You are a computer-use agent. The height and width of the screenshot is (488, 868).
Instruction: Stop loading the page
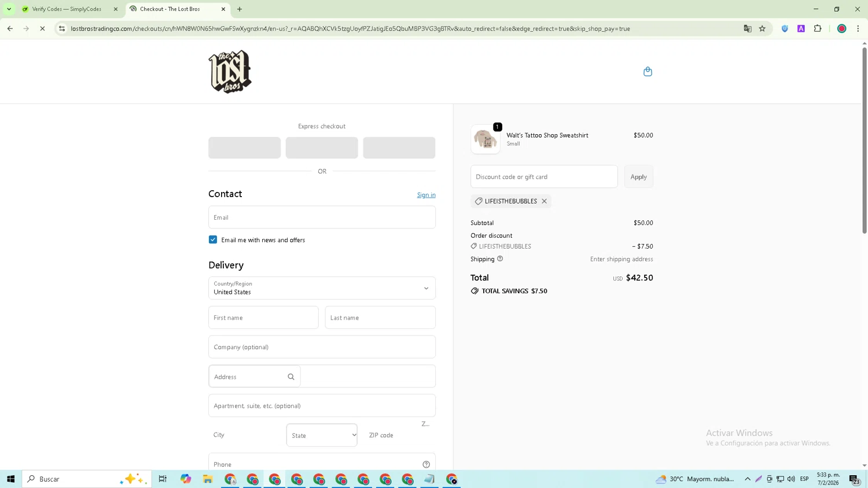pos(42,28)
